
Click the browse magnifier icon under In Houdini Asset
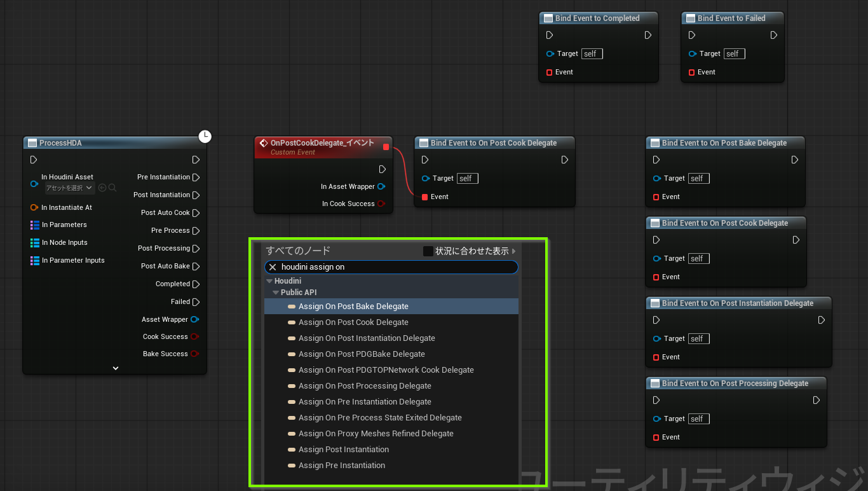click(112, 188)
